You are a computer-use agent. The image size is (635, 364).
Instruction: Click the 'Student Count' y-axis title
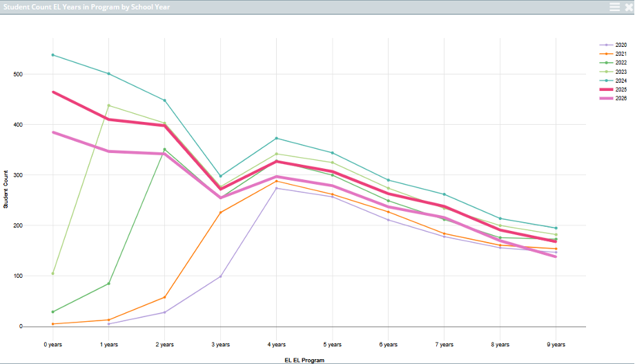click(x=6, y=190)
